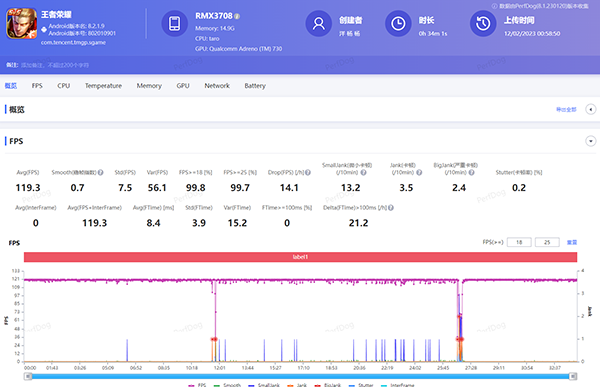The image size is (600, 387).
Task: Click the upload time history icon
Action: point(483,24)
